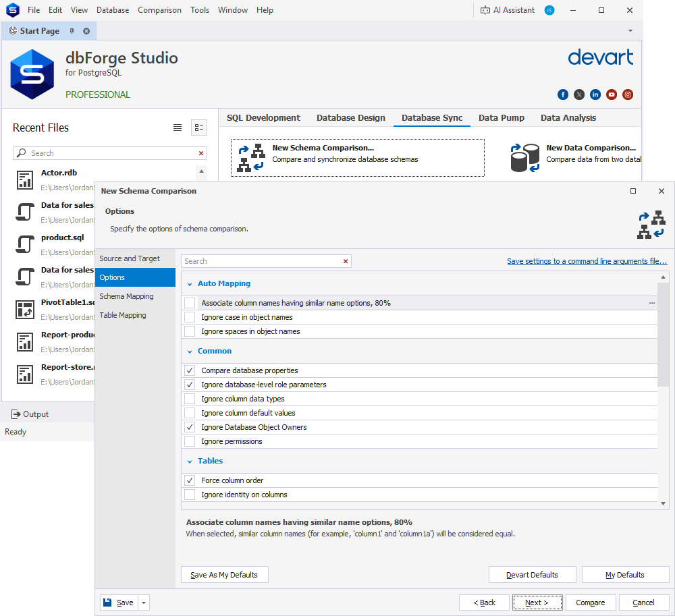Check Ignore identity on columns

190,495
